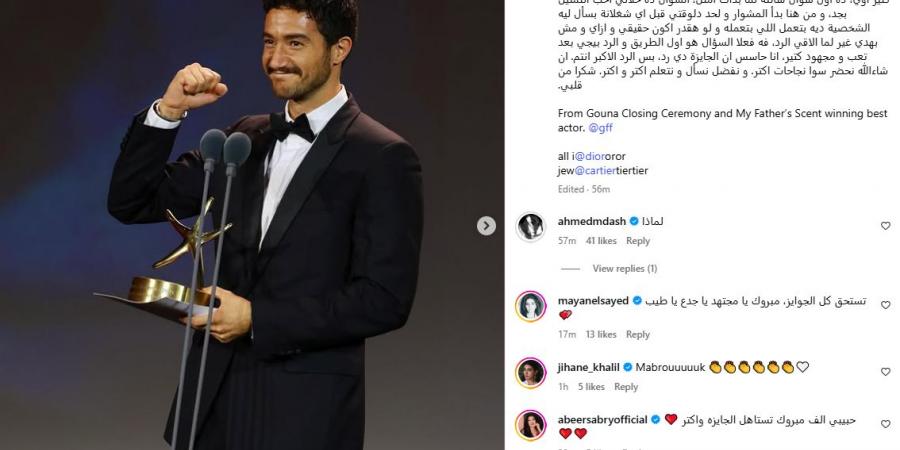Open the @gff mention link
The image size is (900, 450).
(x=600, y=128)
